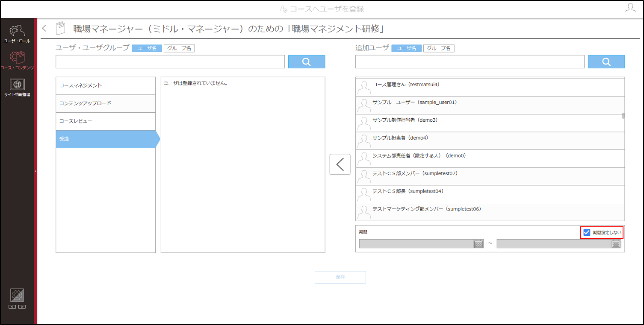The height and width of the screenshot is (325, 644).
Task: Go back using the header back chevron
Action: [x=44, y=29]
